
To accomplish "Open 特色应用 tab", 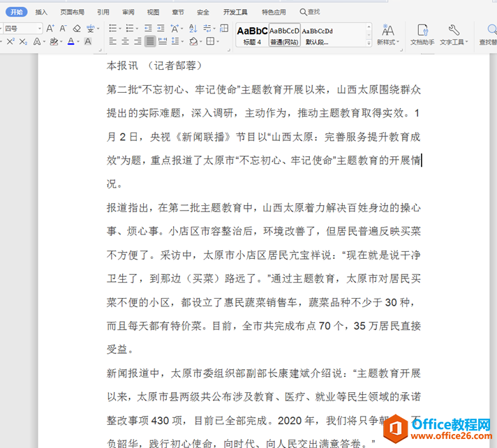I will tap(274, 12).
